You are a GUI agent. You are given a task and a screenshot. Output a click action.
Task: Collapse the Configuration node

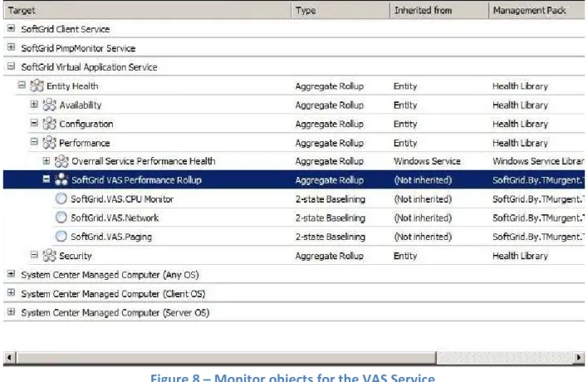[x=34, y=123]
